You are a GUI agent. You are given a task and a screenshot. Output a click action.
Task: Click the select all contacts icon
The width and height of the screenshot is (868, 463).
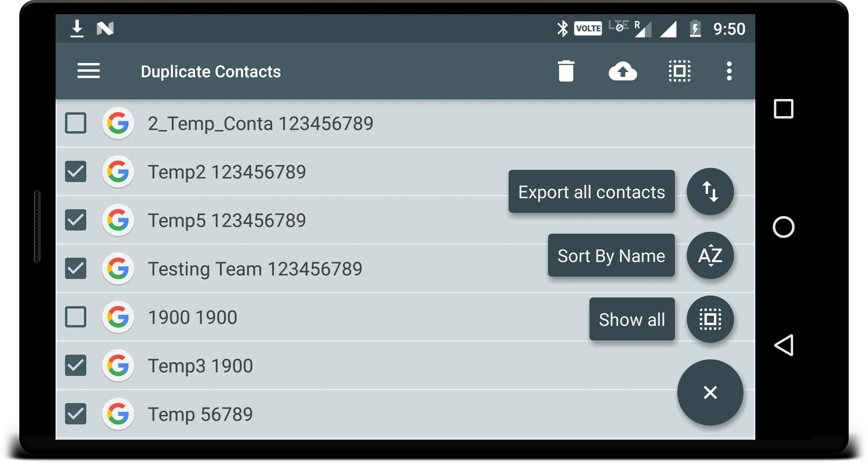[679, 71]
